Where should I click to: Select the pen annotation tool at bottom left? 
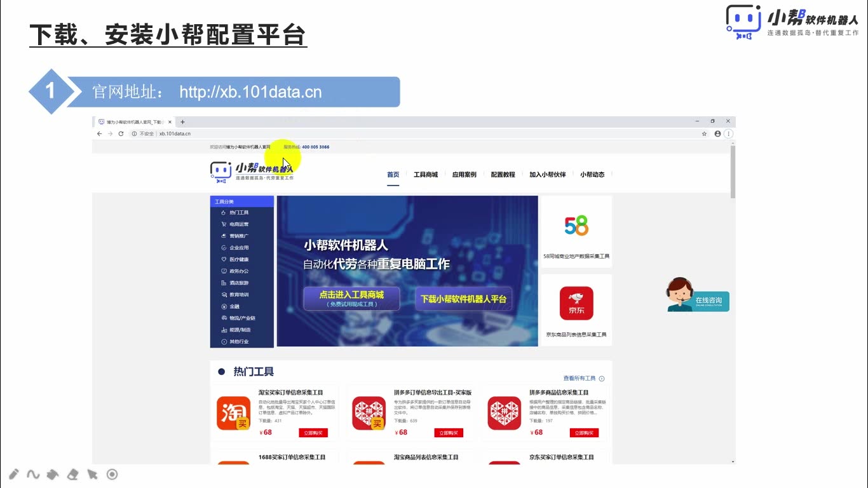(14, 473)
